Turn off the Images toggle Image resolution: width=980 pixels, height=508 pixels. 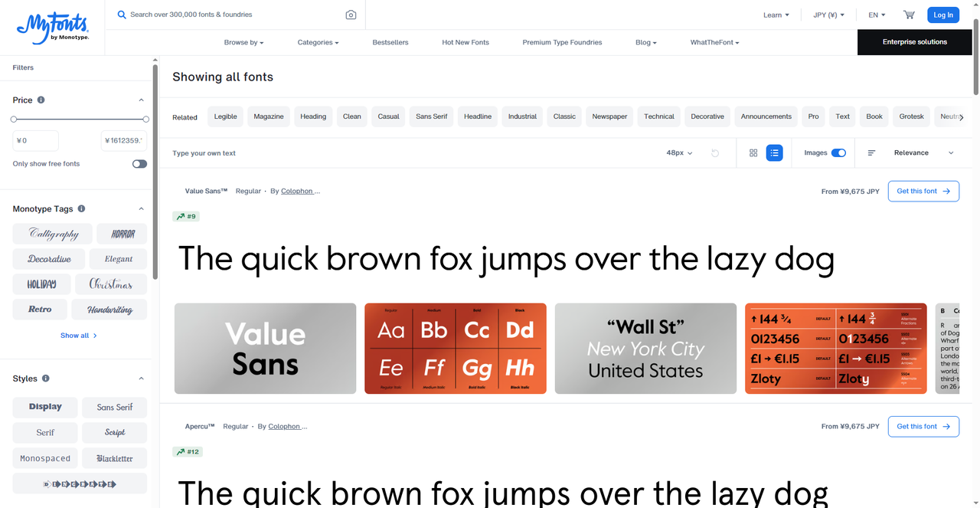point(838,153)
